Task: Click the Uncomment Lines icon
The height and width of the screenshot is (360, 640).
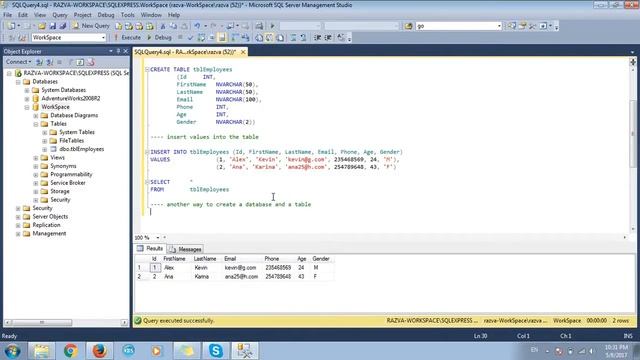Action: [x=303, y=38]
